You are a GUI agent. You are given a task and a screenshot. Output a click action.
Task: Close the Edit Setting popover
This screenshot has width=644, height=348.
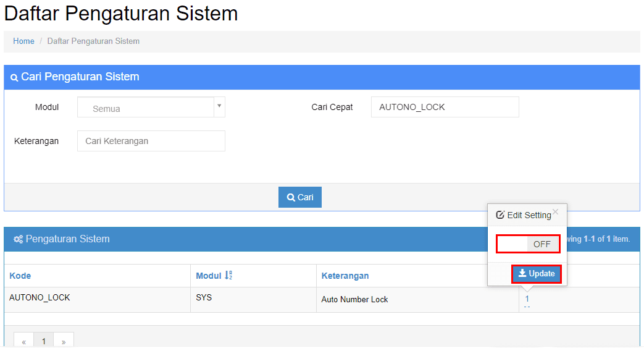coord(556,212)
